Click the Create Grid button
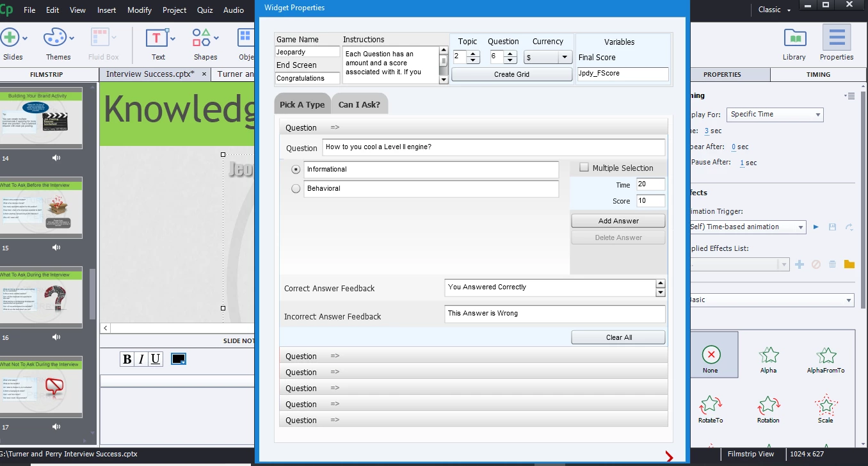 [x=512, y=74]
